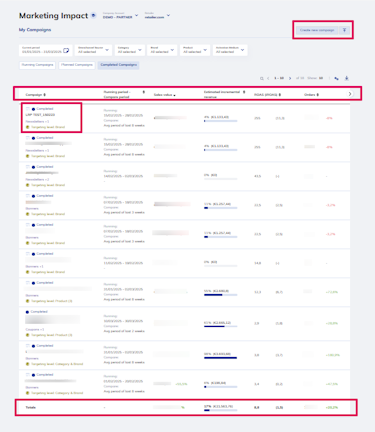Click the Create new campaign button
This screenshot has height=432, width=375.
click(x=317, y=30)
